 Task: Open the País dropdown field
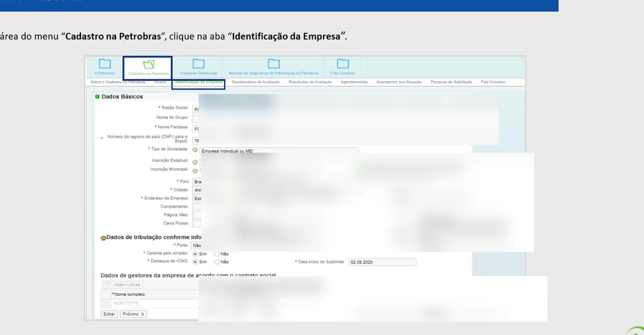tap(196, 182)
